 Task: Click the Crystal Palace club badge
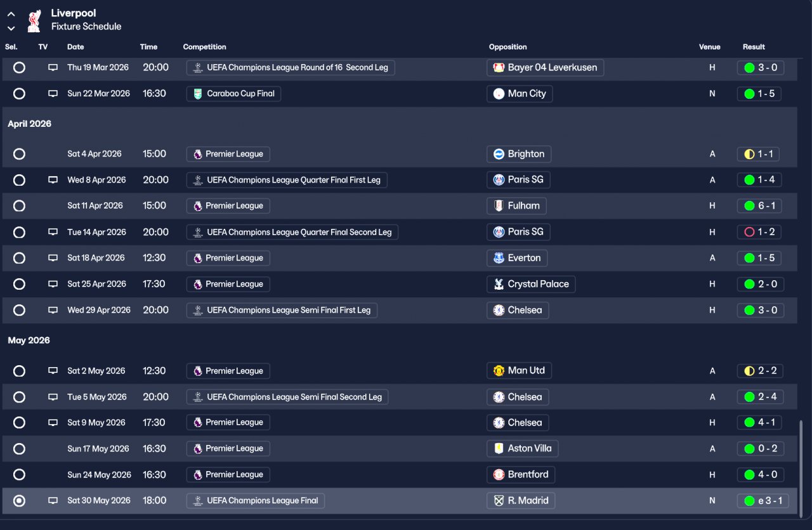[x=499, y=284]
